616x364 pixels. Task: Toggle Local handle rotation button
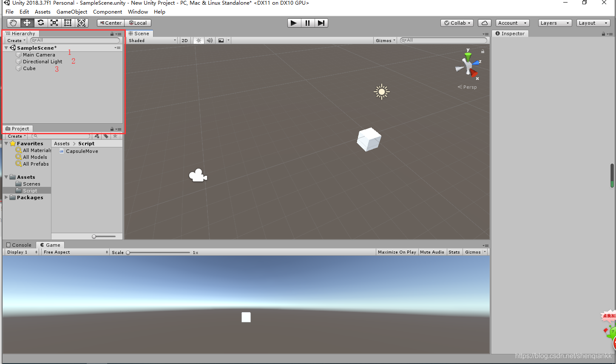click(x=138, y=23)
